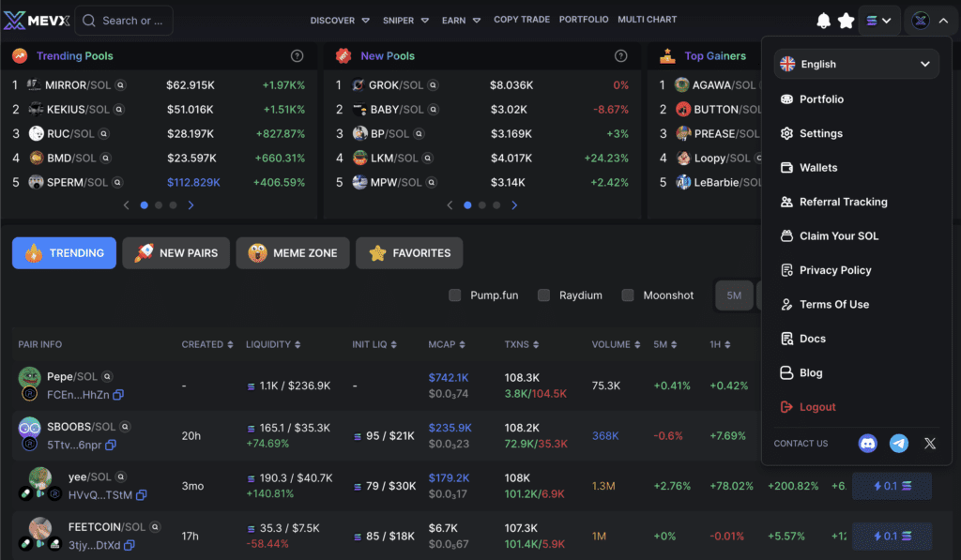The image size is (961, 560).
Task: Go to previous Trending Pools page
Action: point(127,205)
